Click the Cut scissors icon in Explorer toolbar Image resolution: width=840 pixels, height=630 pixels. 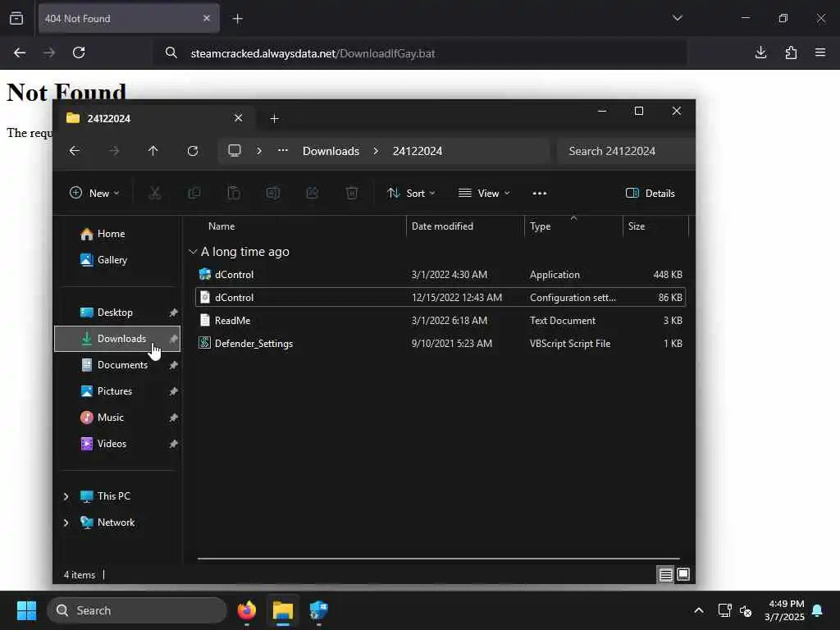[155, 194]
